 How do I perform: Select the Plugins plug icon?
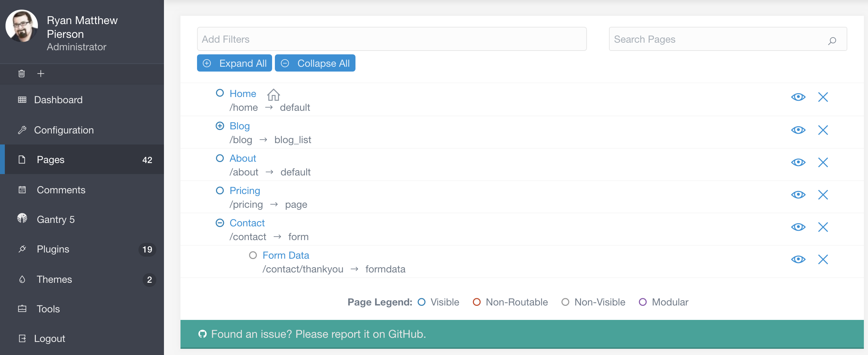(22, 249)
